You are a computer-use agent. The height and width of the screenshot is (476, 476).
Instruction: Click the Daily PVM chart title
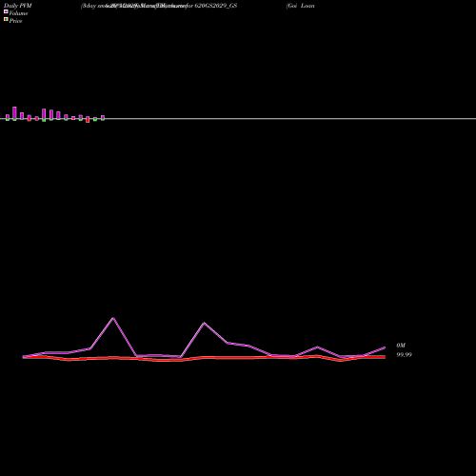point(18,6)
